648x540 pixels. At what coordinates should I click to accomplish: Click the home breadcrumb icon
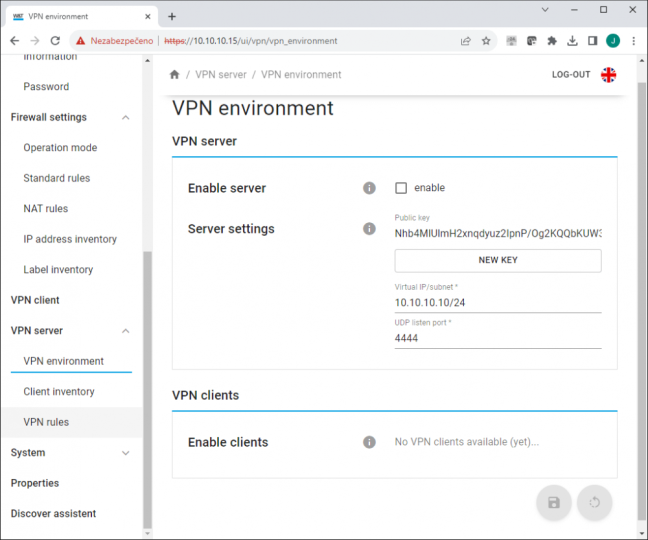(x=174, y=74)
